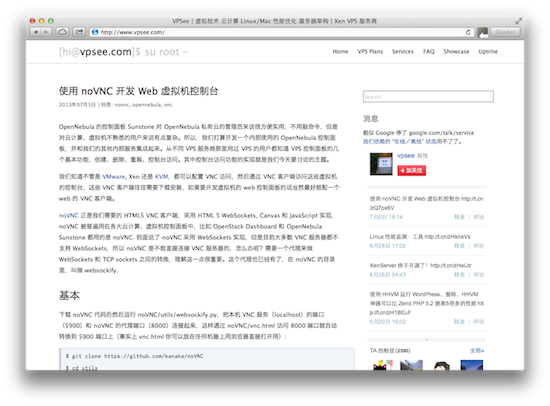Open the vpsee username link in widget
550x406 pixels.
click(x=406, y=155)
